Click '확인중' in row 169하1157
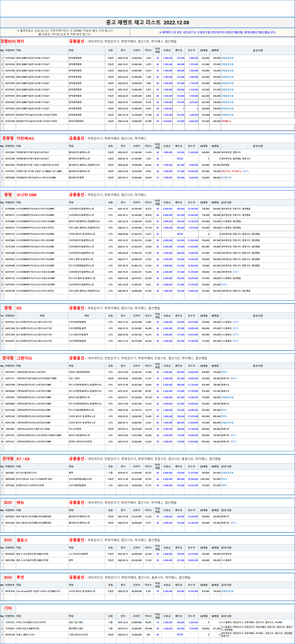The image size is (295, 644). [x=180, y=234]
